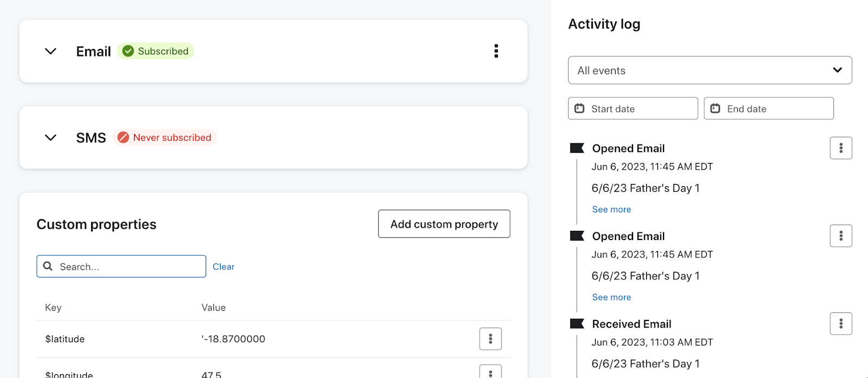Viewport: 868px width, 378px height.
Task: Click the Subscribed status badge
Action: [156, 51]
